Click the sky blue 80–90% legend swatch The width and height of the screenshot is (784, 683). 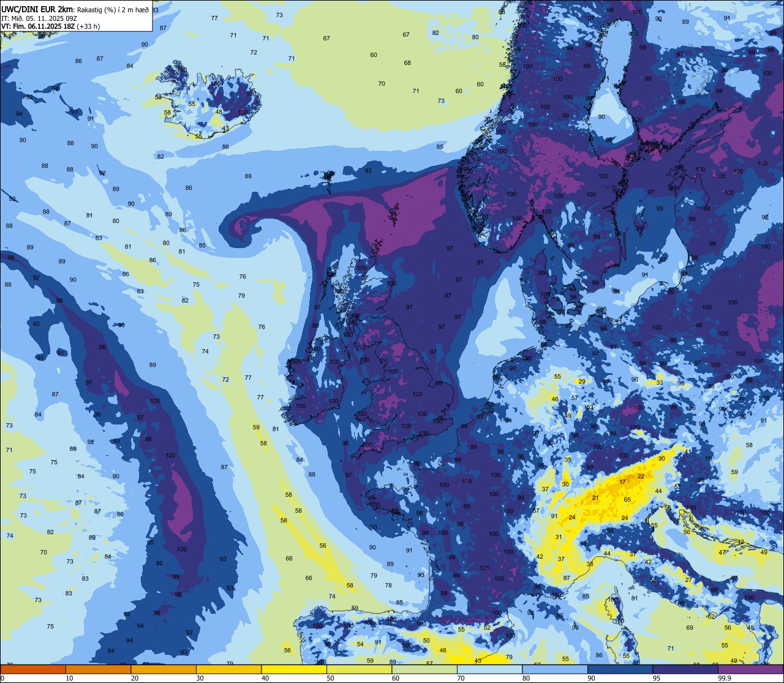[x=555, y=669]
